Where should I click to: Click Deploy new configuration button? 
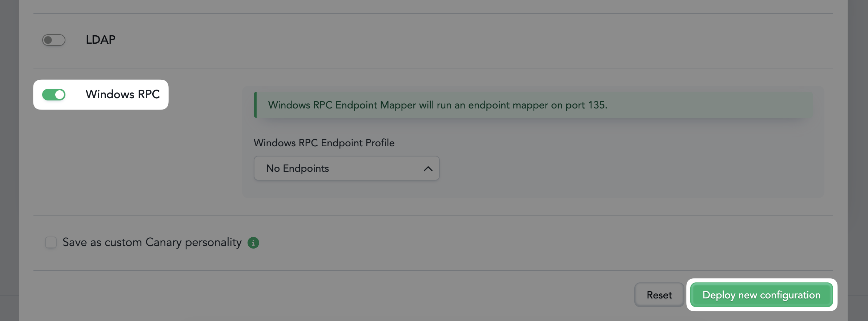(x=761, y=295)
